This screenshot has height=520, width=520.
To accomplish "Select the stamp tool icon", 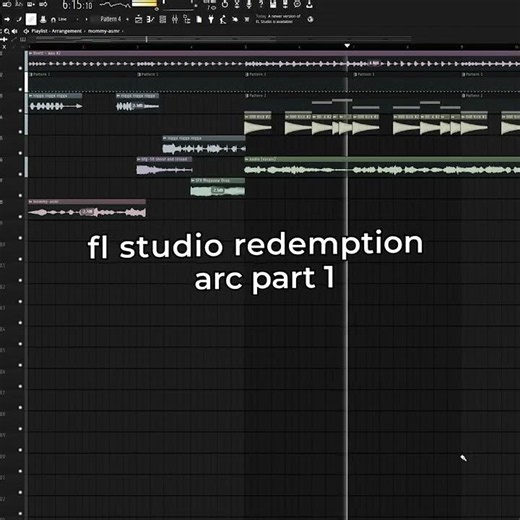I will pos(43,19).
